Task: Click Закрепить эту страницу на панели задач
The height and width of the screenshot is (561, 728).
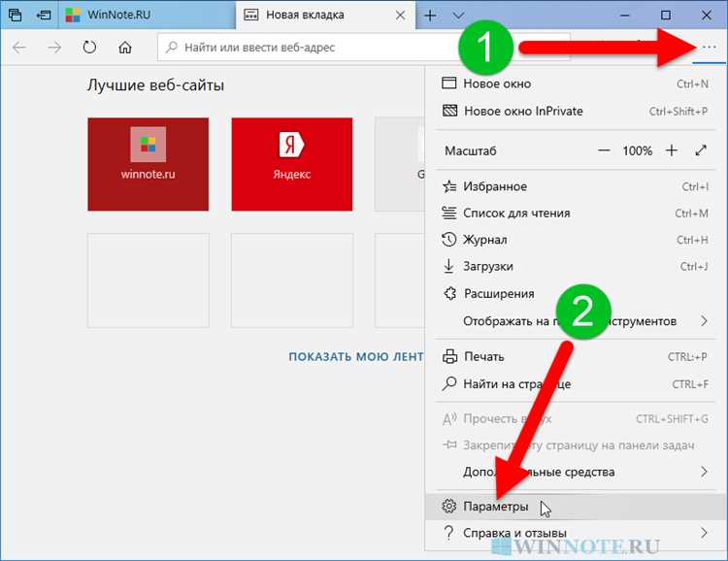Action: [x=576, y=445]
